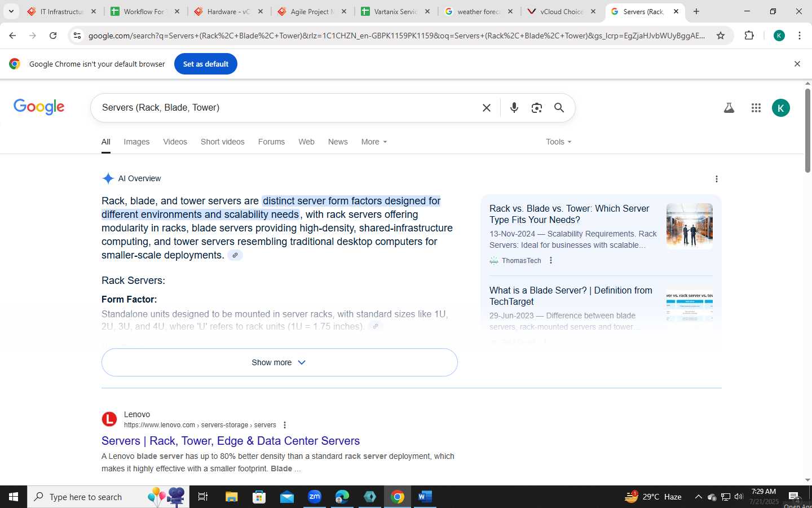Go forward to the next page
The height and width of the screenshot is (508, 812).
click(x=33, y=36)
